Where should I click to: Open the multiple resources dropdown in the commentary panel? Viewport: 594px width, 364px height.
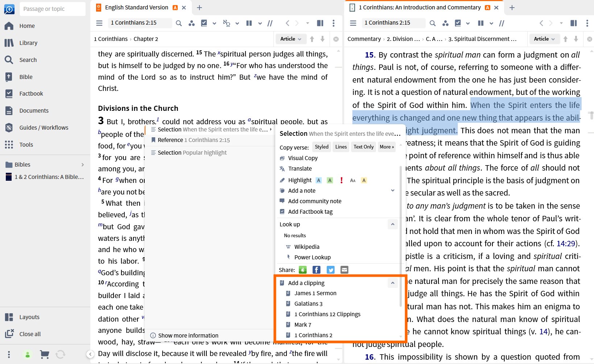coord(491,23)
